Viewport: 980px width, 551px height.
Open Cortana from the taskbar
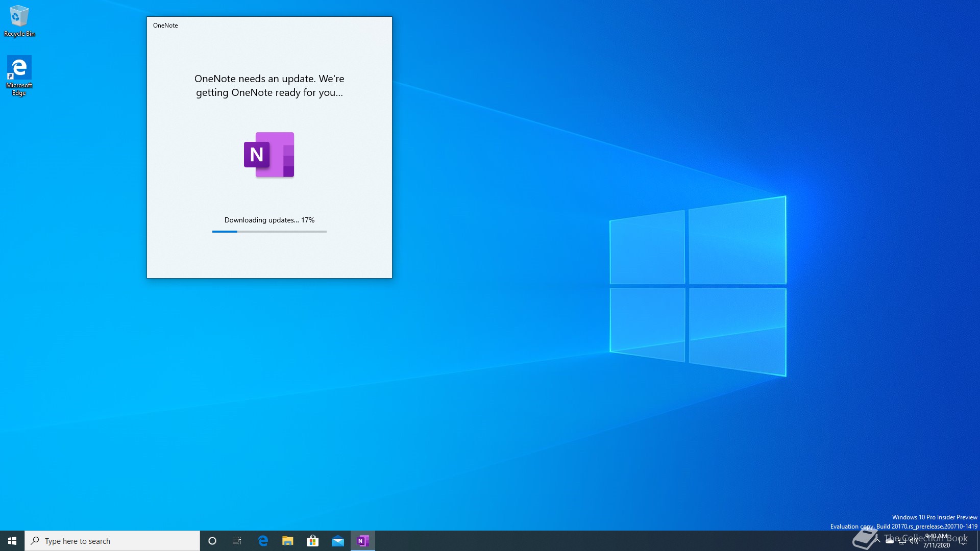coord(212,541)
